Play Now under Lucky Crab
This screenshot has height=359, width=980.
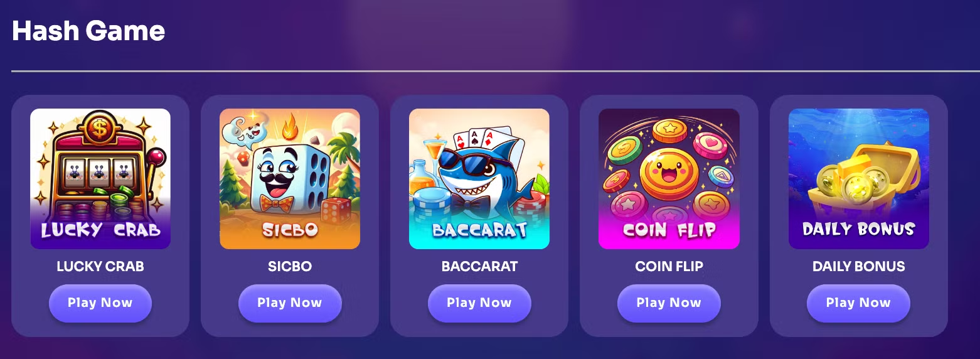coord(100,303)
